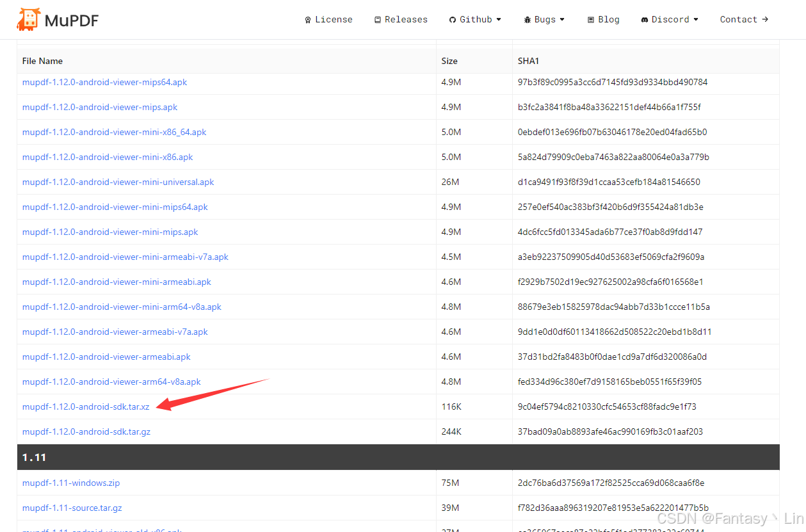Select SHA1 hash f782d36aaa896319207e81953e5a622201477b5b
Viewport: 806px width, 532px height.
[x=613, y=508]
